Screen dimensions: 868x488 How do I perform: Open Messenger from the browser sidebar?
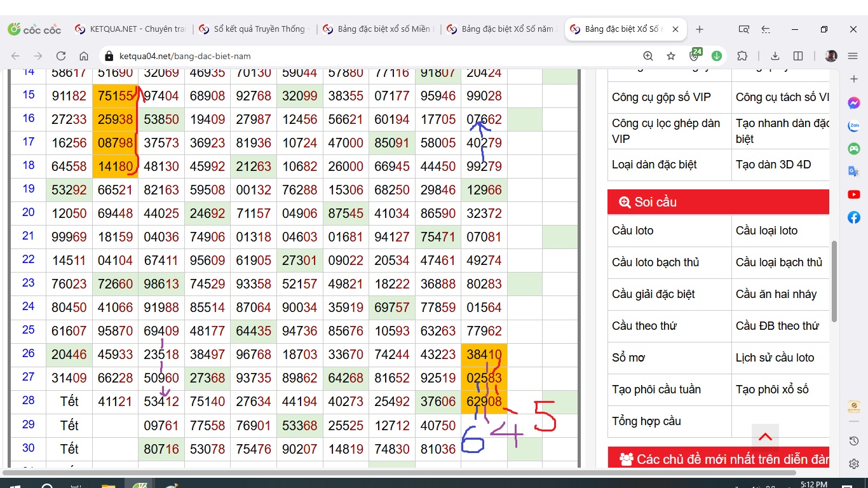coord(854,103)
